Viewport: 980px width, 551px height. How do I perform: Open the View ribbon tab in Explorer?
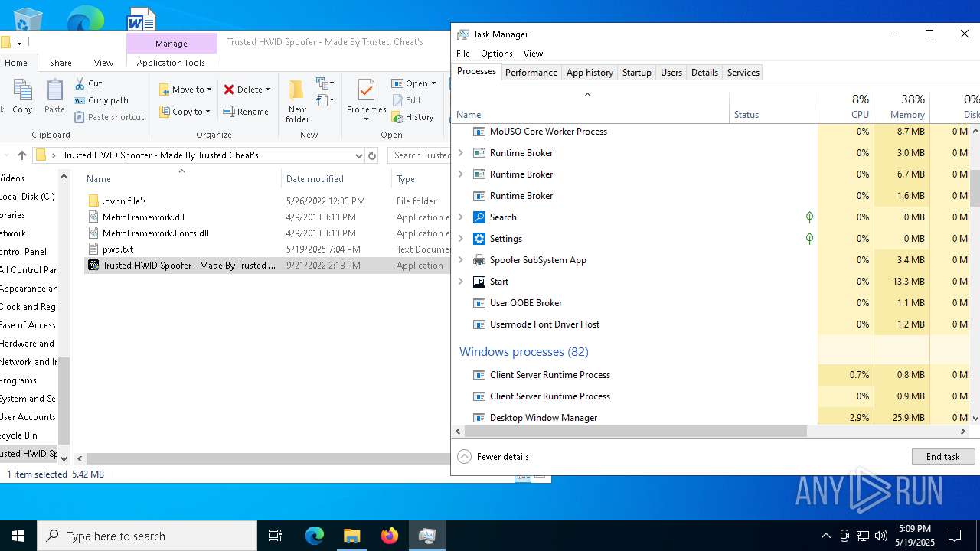click(103, 63)
